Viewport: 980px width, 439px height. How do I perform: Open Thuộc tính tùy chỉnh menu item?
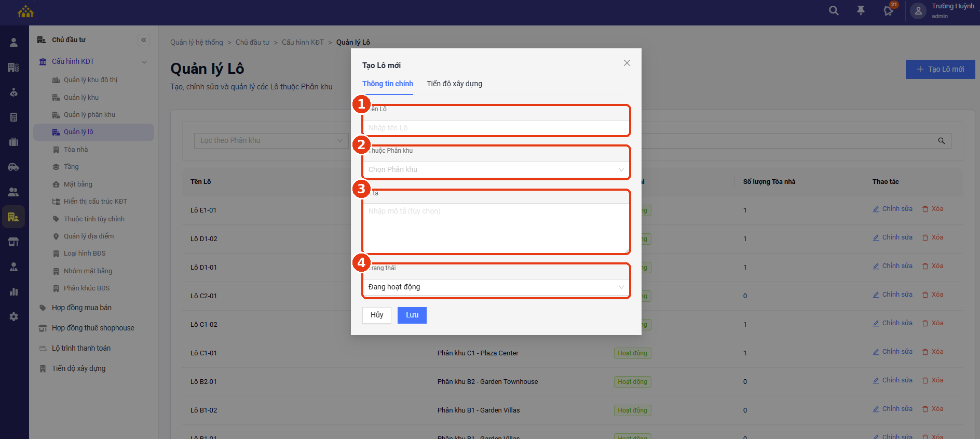(93, 219)
